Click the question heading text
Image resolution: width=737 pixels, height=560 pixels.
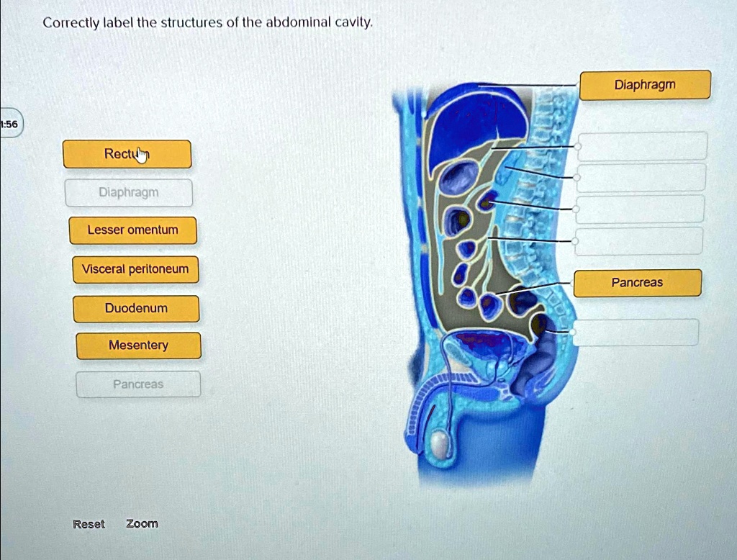tap(207, 22)
